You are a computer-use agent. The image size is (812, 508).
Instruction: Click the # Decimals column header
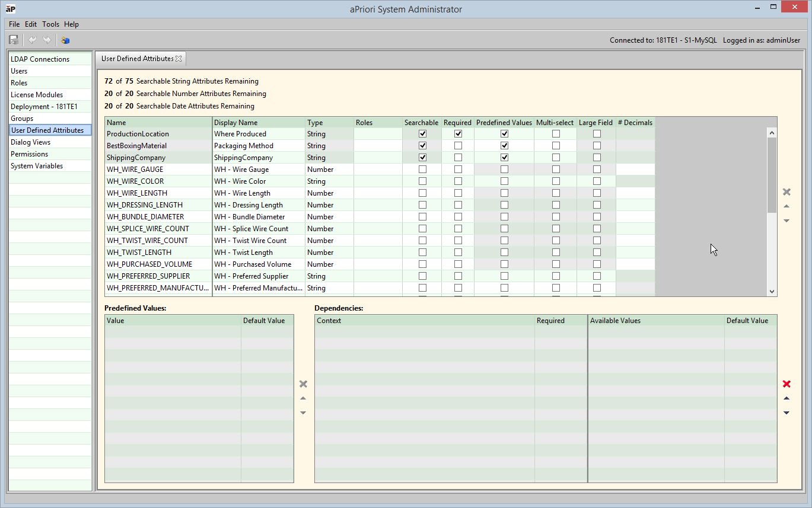coord(635,123)
